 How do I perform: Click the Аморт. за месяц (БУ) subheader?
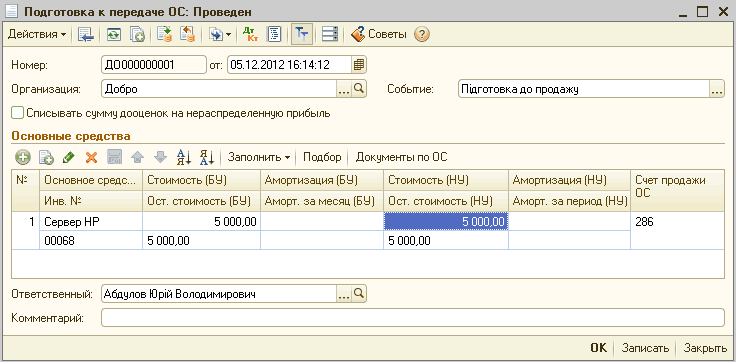click(x=322, y=201)
